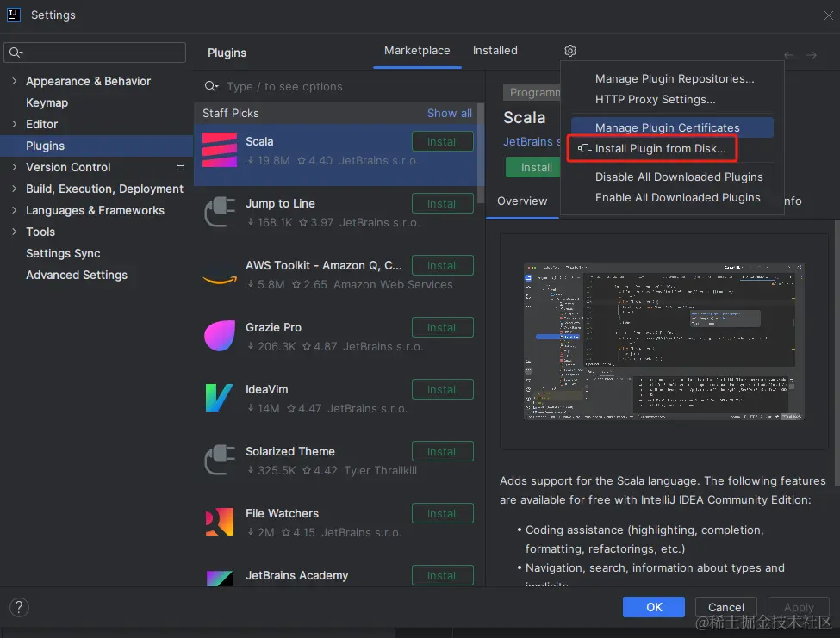Screen dimensions: 840x638
Task: Install the Grazie Pro plugin
Action: point(443,327)
